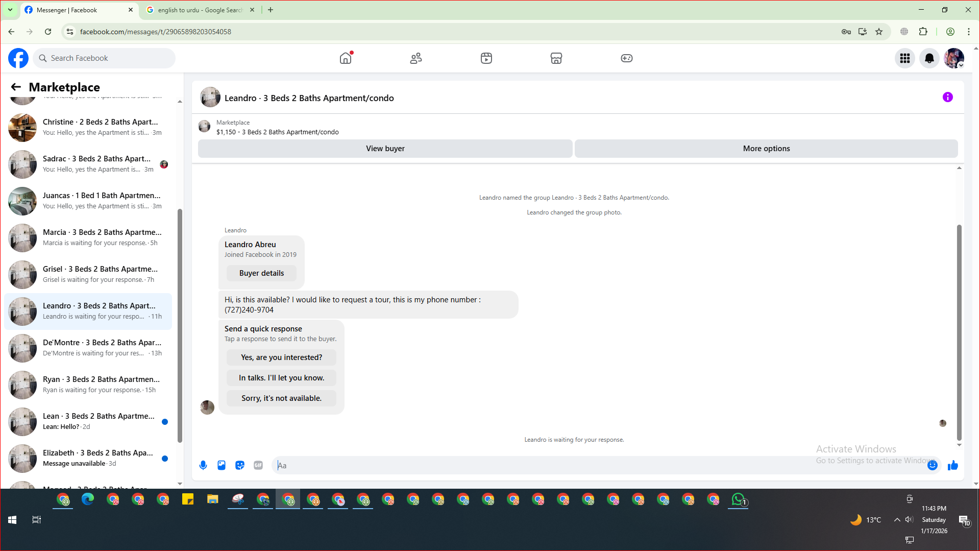
Task: Reload the page
Action: 48,32
